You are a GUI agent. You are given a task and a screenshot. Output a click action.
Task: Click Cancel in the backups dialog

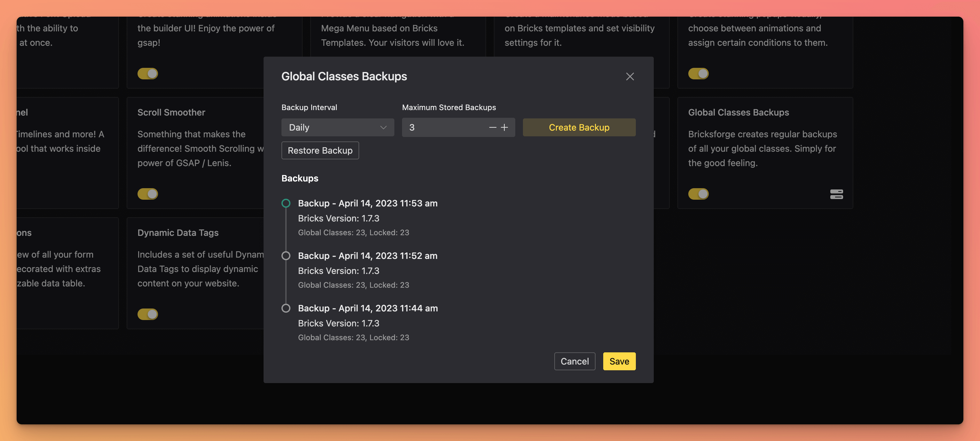pos(574,361)
